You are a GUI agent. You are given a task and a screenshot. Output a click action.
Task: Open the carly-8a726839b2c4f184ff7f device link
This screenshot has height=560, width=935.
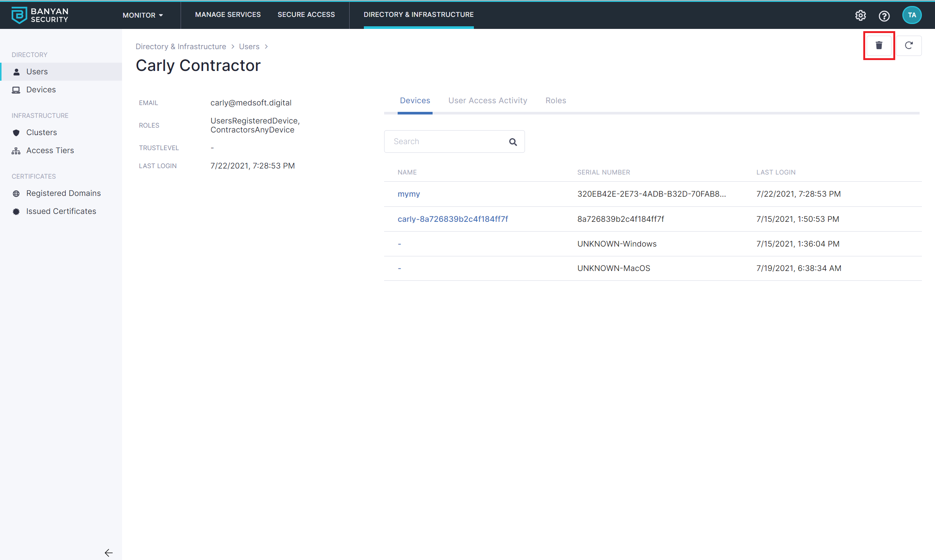tap(452, 219)
